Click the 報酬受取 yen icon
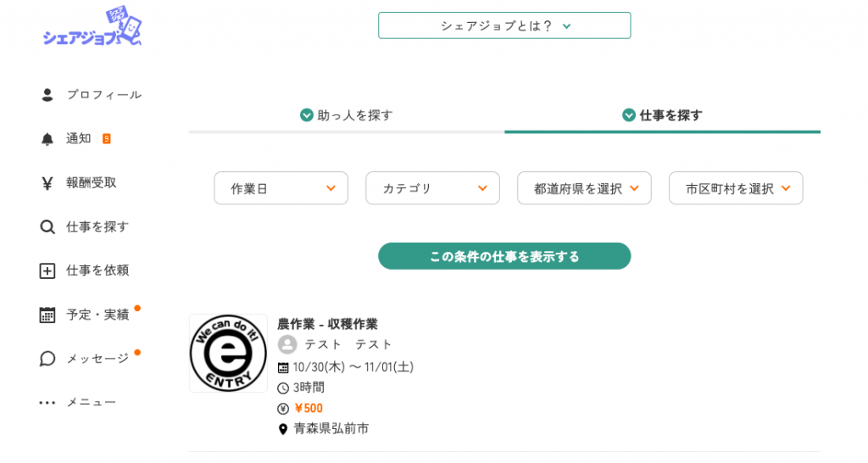The height and width of the screenshot is (463, 868). click(47, 183)
